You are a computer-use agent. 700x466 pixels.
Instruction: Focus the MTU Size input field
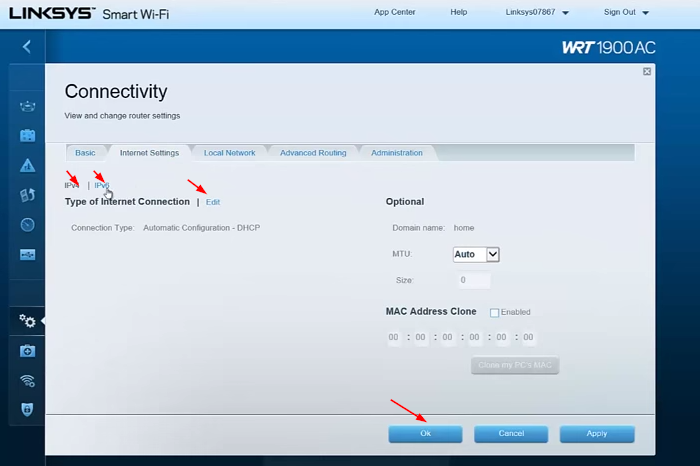pyautogui.click(x=474, y=280)
